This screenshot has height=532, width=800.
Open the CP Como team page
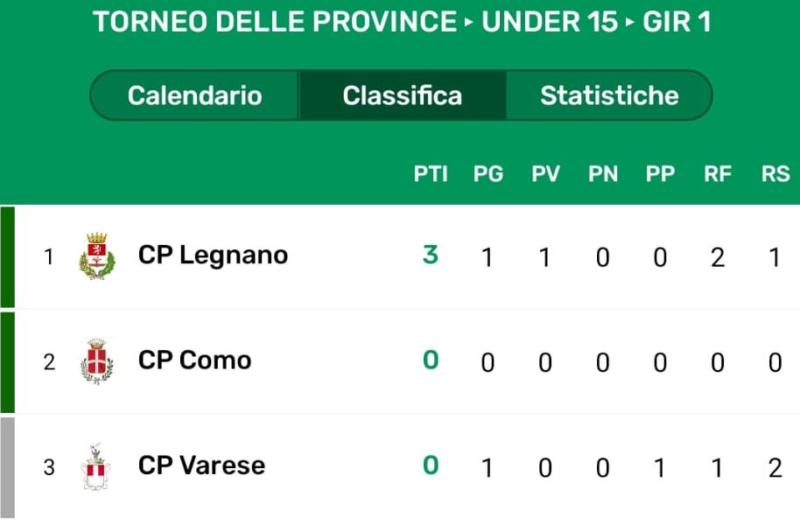point(194,360)
